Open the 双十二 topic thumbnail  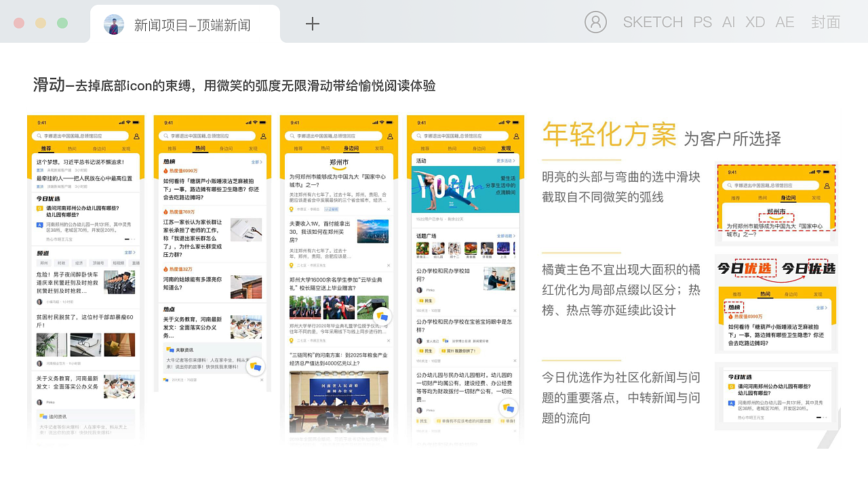[454, 249]
